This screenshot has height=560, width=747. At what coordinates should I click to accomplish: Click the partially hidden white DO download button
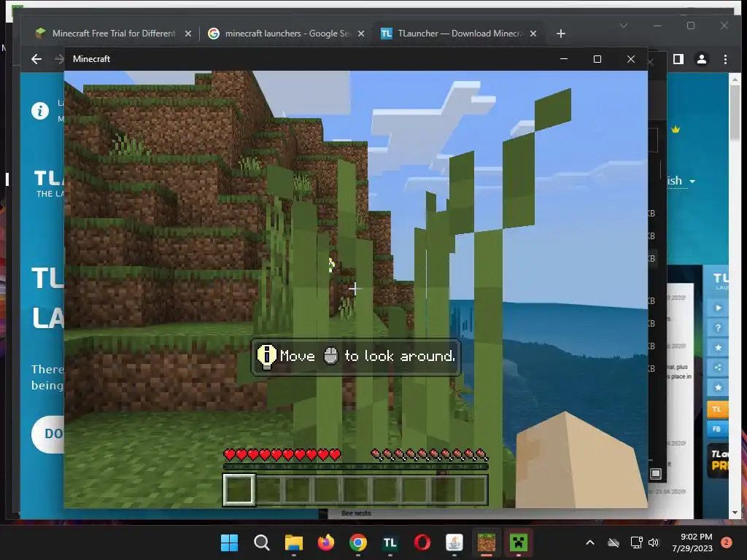click(48, 434)
